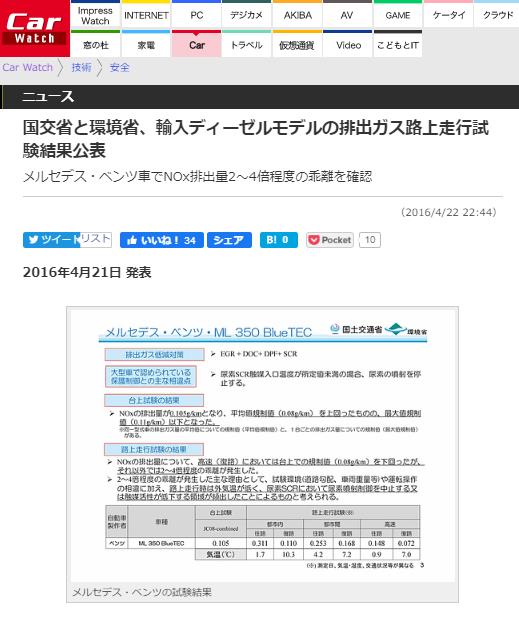Follow the 安全 breadcrumb link
The width and height of the screenshot is (519, 617).
click(x=120, y=67)
